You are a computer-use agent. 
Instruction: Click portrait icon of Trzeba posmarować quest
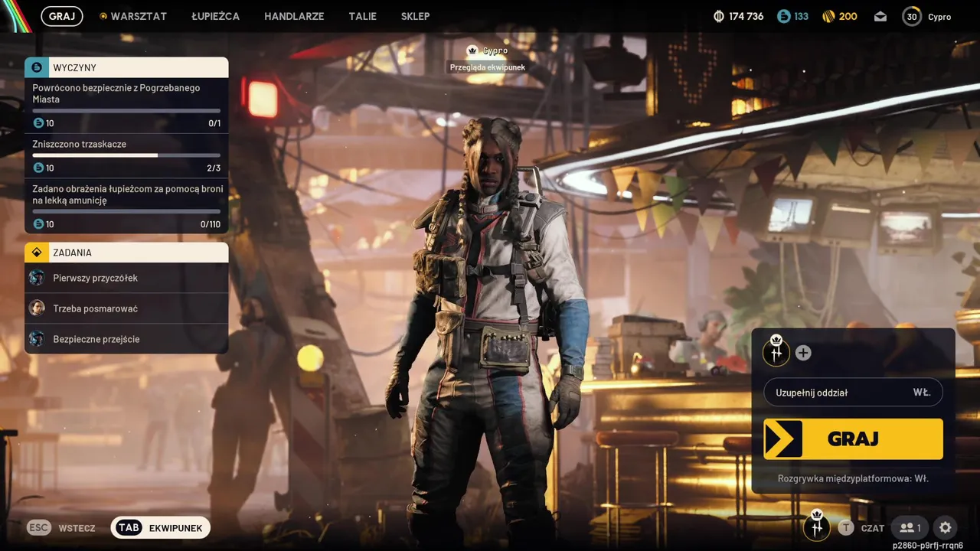[x=37, y=308]
